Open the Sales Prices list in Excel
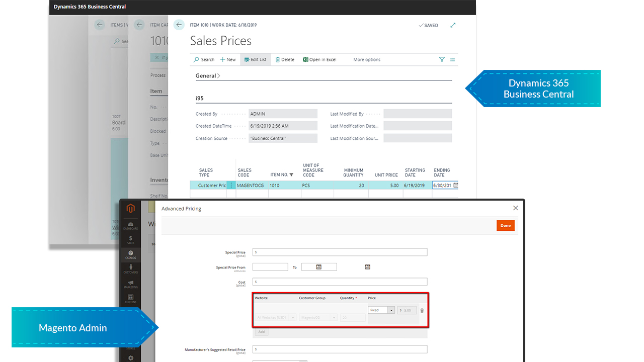Viewport: 644px width, 362px height. [319, 59]
